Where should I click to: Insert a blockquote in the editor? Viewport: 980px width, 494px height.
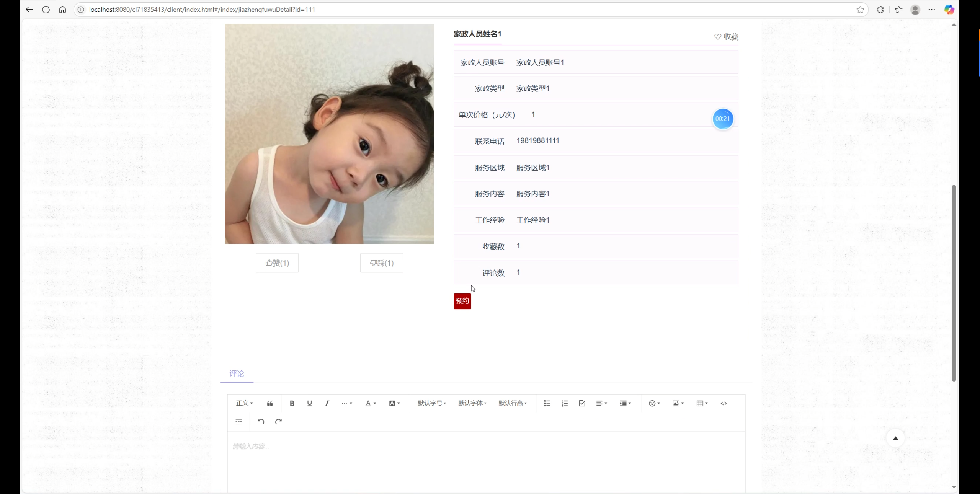click(269, 403)
